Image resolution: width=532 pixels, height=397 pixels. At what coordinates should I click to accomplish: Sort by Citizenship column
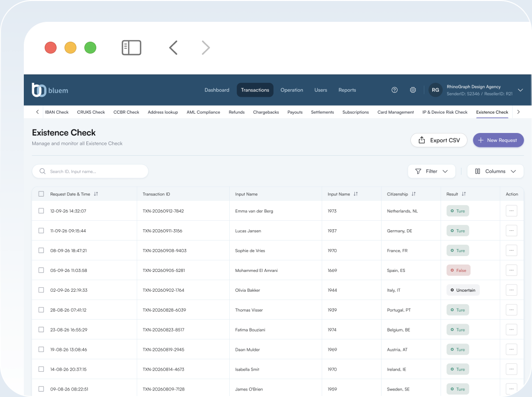point(413,194)
